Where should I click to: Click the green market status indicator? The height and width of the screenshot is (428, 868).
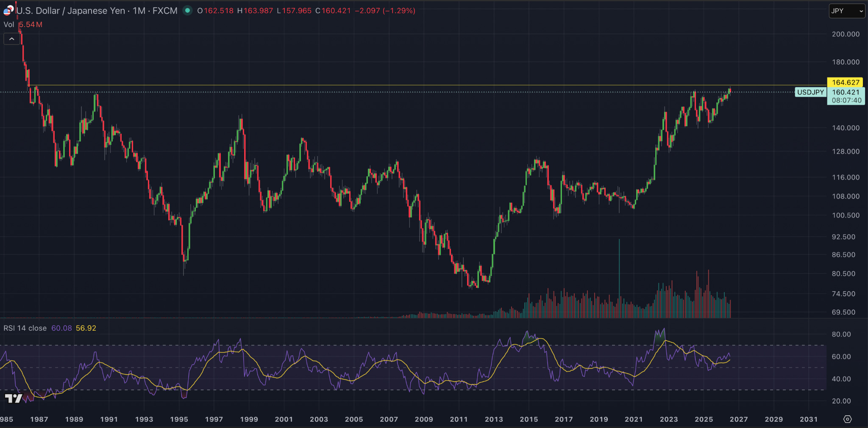click(187, 11)
